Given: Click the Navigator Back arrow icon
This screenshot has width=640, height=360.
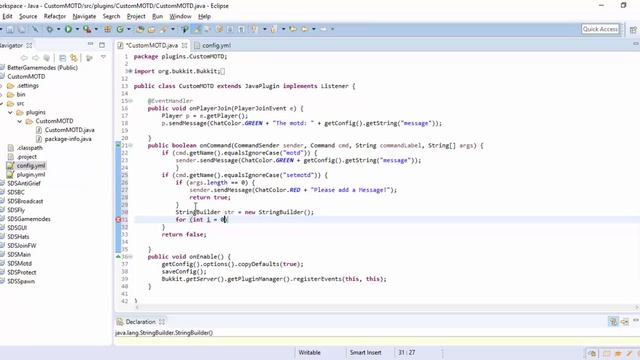Looking at the screenshot, I should click(24, 58).
